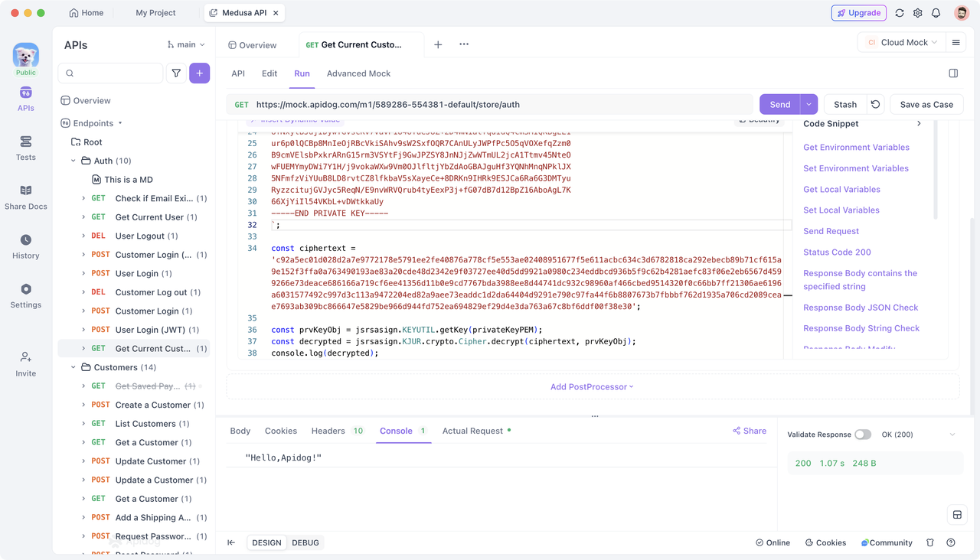
Task: Open the main branch dropdown
Action: point(186,44)
